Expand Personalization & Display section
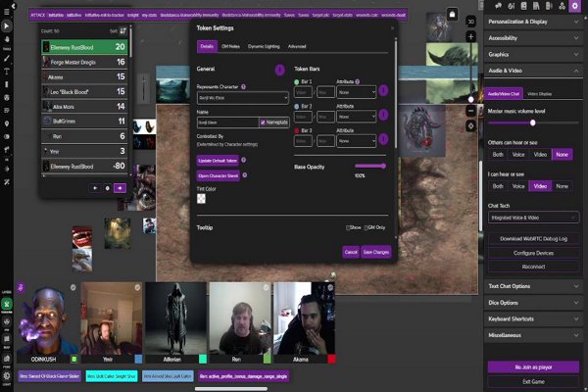 coord(533,22)
